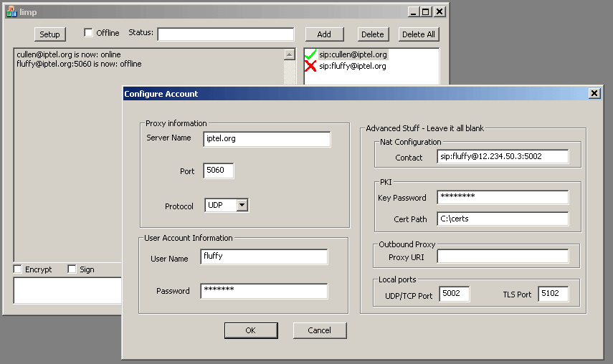
Task: Click the message input box below Encrypt
Action: click(67, 290)
